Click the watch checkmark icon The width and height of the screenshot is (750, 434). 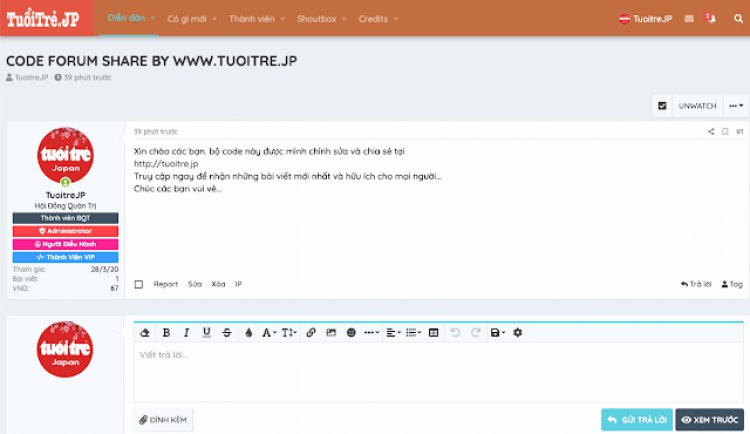tap(662, 106)
